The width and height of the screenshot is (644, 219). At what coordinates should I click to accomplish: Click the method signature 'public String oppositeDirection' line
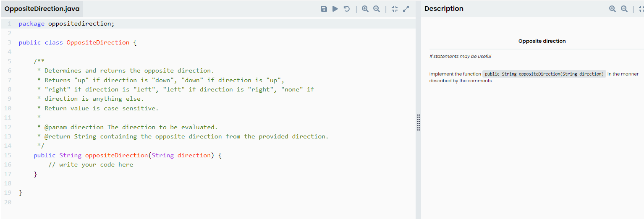click(x=128, y=155)
